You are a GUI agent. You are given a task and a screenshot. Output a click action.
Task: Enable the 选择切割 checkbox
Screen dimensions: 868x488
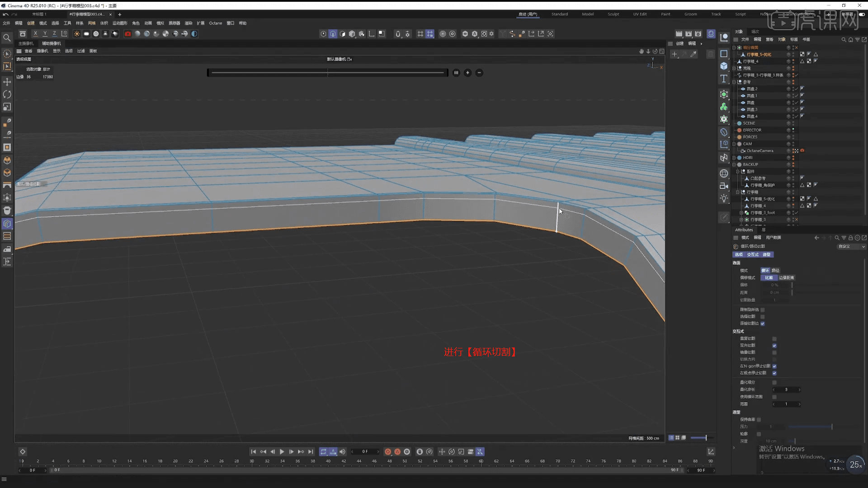[x=763, y=317]
